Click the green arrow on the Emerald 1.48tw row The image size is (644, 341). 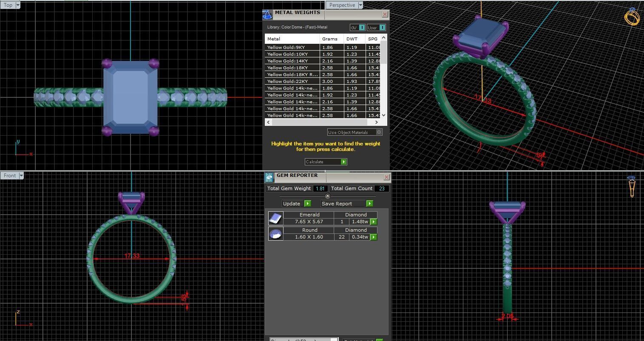(374, 222)
